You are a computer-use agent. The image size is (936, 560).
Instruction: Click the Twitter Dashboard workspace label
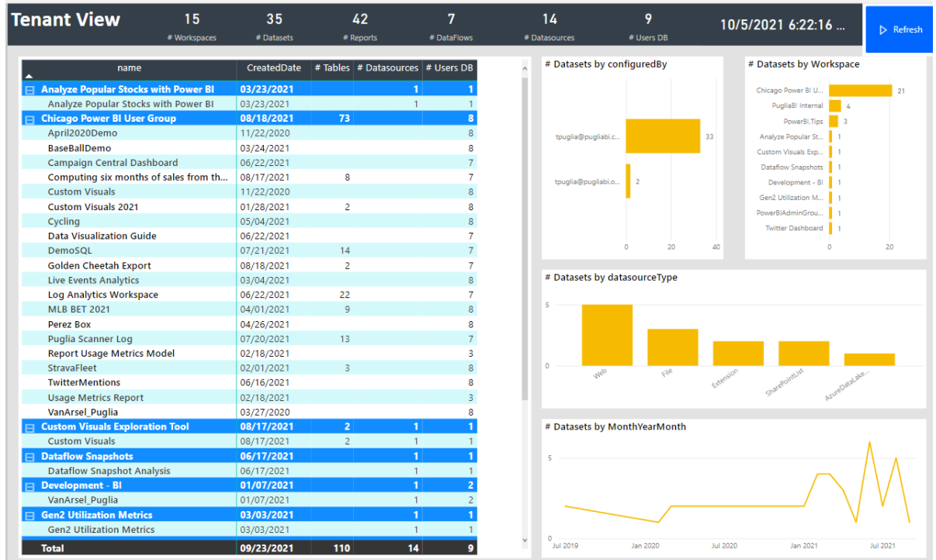tap(794, 228)
